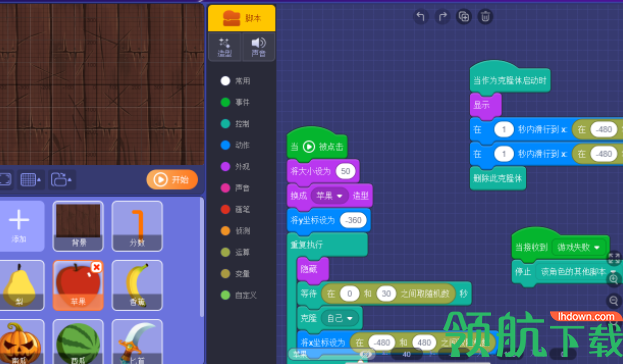This screenshot has width=623, height=364.
Task: Open the 自己 clone target dropdown
Action: [340, 318]
